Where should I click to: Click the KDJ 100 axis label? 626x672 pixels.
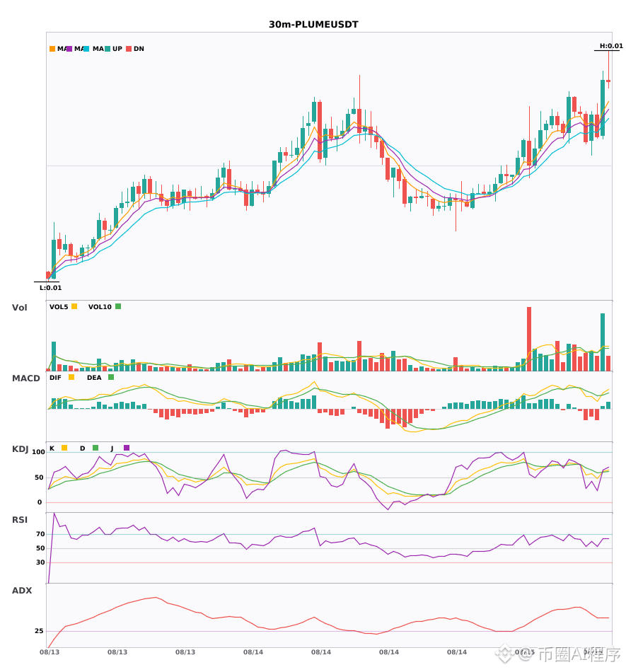(x=38, y=452)
